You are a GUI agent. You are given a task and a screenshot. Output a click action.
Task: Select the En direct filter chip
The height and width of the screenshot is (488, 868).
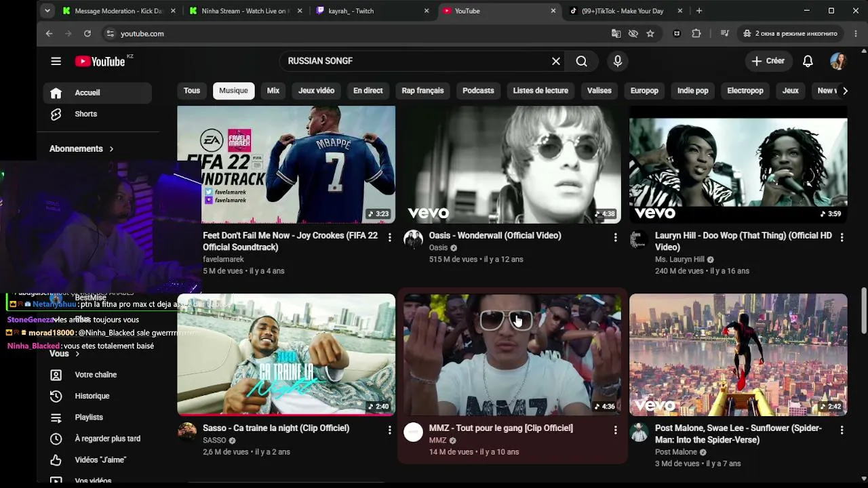368,91
